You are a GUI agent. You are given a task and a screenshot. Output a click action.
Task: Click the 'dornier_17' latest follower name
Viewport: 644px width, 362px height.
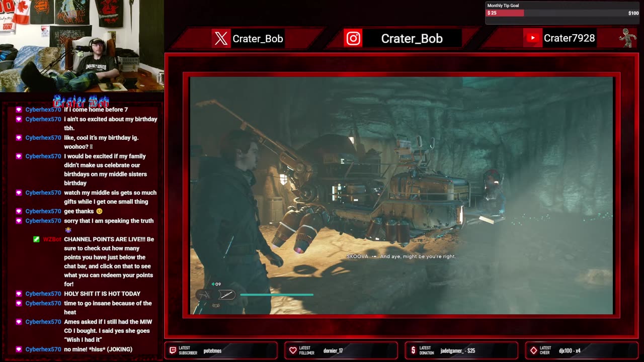(333, 351)
